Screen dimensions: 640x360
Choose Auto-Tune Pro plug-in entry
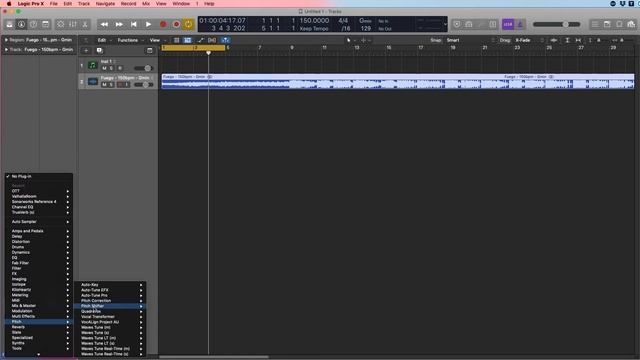[110, 295]
